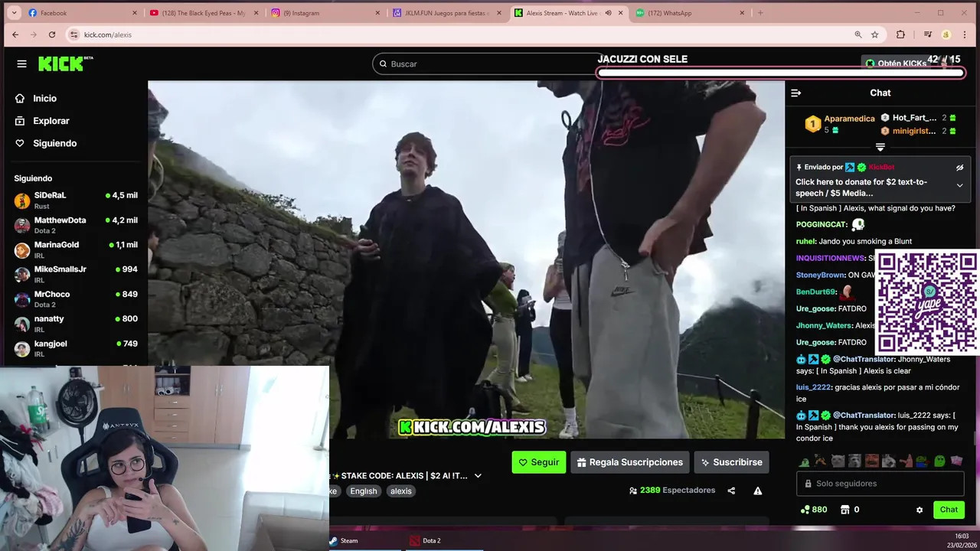Image resolution: width=980 pixels, height=551 pixels.
Task: Open SiDeRaL followed channel
Action: 75,201
